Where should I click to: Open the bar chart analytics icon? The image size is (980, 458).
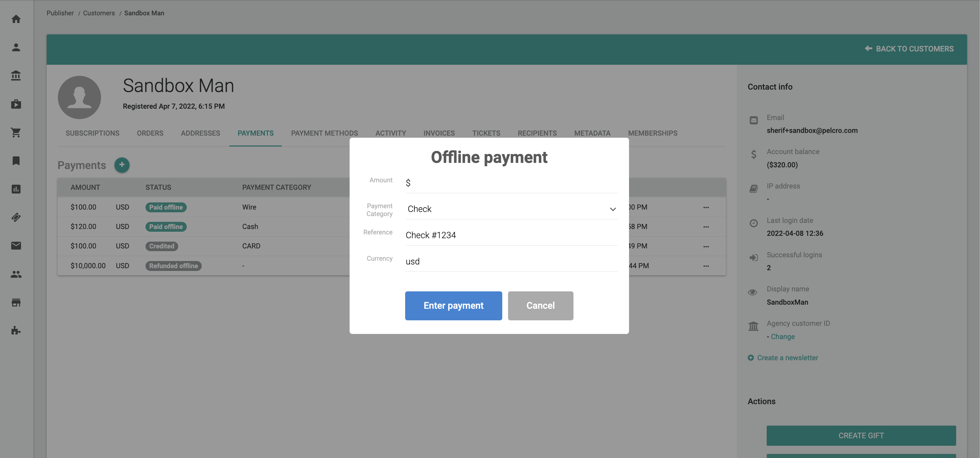pyautogui.click(x=16, y=189)
